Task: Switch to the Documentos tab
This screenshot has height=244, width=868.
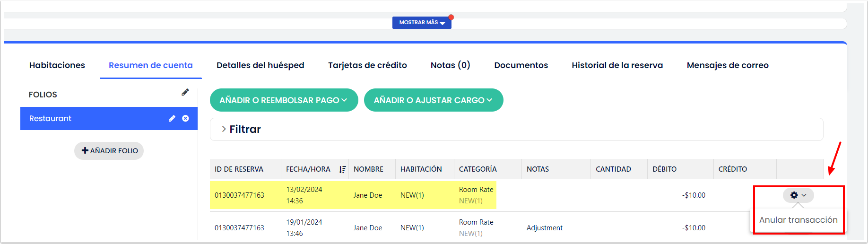Action: click(x=521, y=65)
